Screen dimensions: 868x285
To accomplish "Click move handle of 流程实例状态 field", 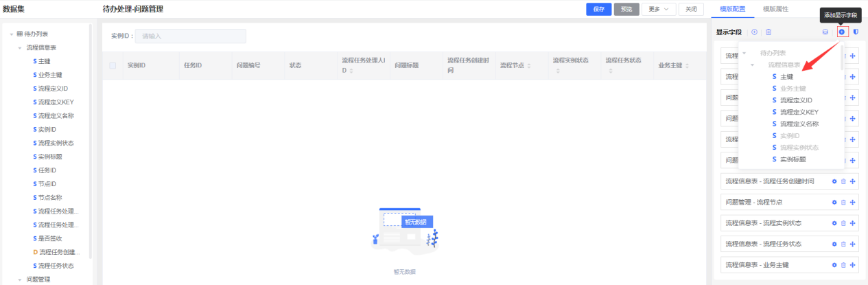I will click(x=852, y=223).
